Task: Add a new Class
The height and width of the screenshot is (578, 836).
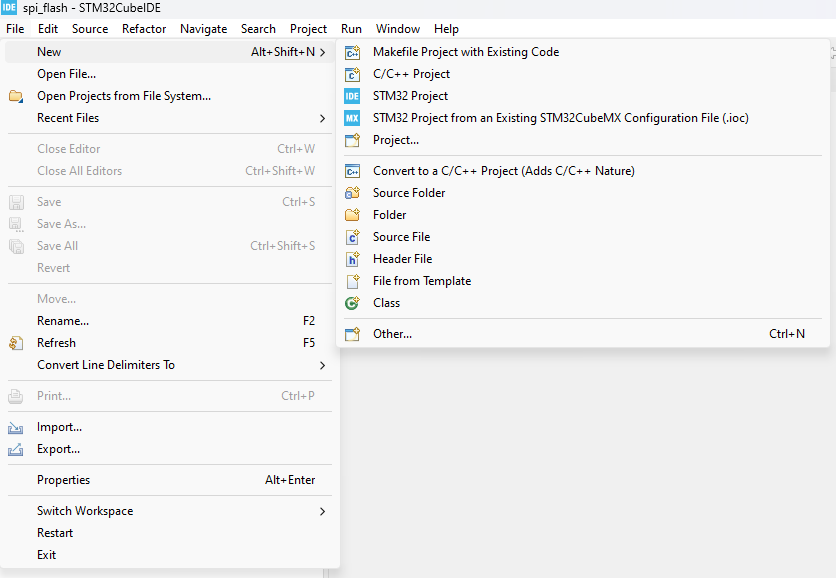Action: 387,303
